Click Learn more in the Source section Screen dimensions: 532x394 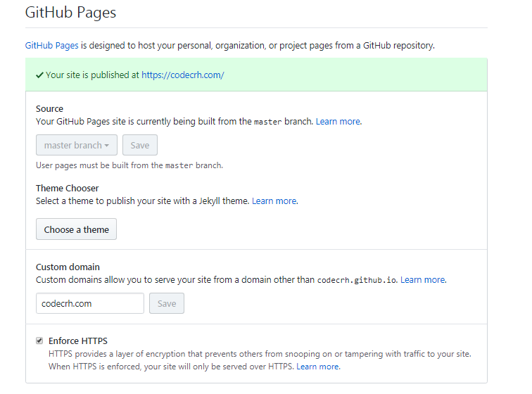click(338, 122)
